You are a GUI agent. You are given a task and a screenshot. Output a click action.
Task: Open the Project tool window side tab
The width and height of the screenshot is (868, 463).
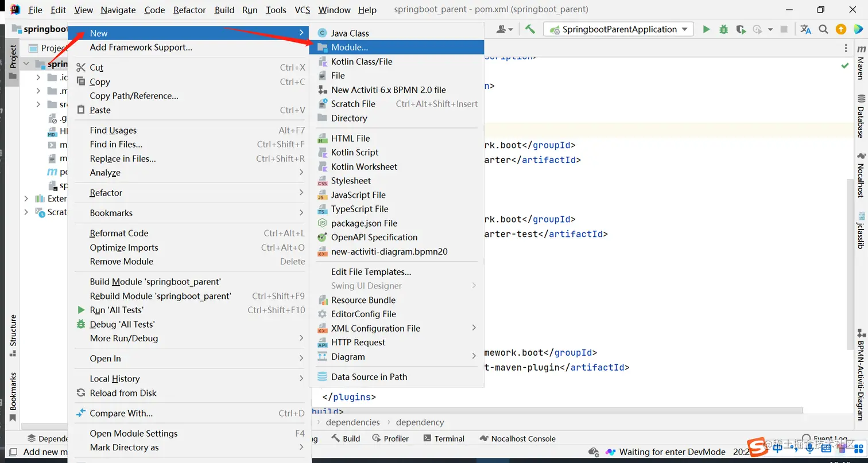click(x=13, y=62)
